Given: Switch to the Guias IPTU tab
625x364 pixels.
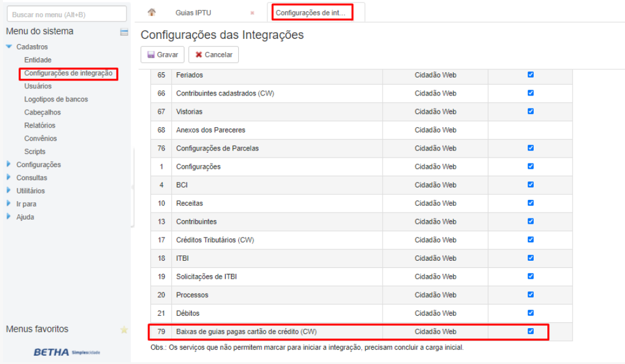Looking at the screenshot, I should pos(193,13).
